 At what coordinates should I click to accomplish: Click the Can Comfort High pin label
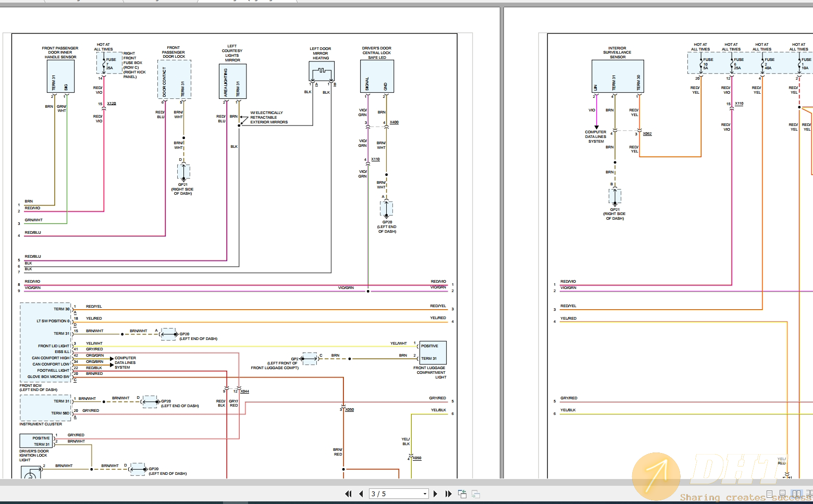point(51,358)
